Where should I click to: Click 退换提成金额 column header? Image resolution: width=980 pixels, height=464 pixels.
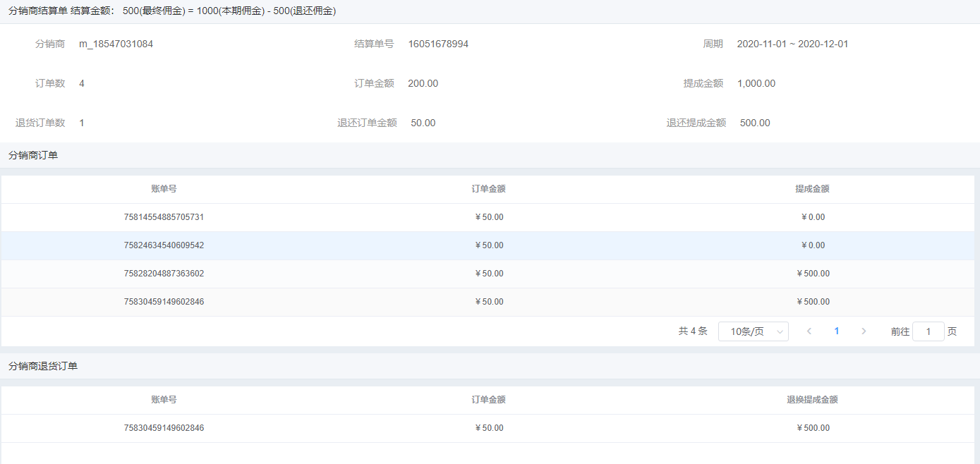pyautogui.click(x=812, y=400)
